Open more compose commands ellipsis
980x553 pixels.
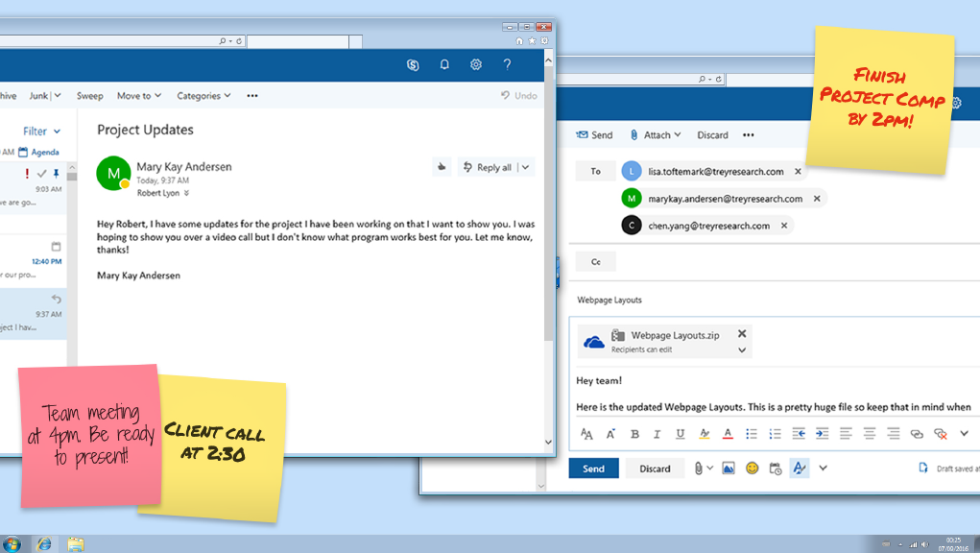(x=748, y=135)
